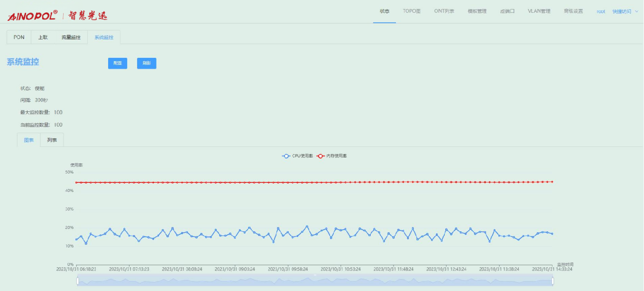Screen dimensions: 644x291
Task: Switch to the 上联 tab
Action: [x=43, y=37]
